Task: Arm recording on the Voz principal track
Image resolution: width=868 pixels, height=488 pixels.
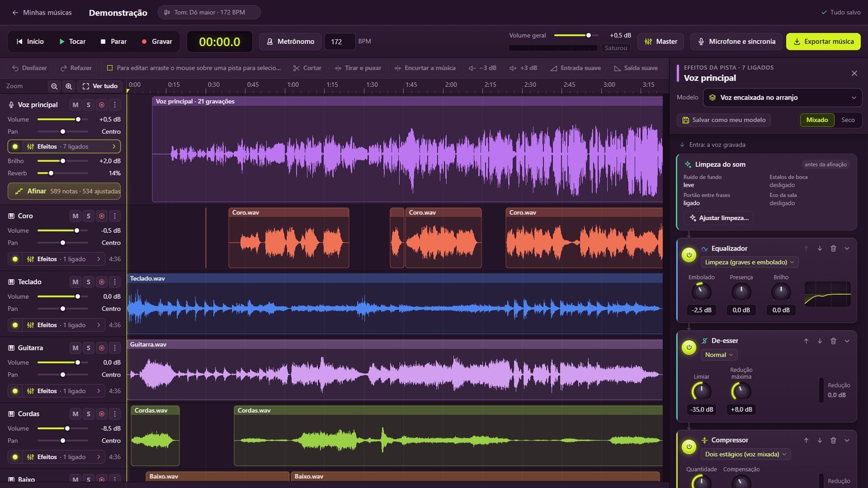Action: (101, 105)
